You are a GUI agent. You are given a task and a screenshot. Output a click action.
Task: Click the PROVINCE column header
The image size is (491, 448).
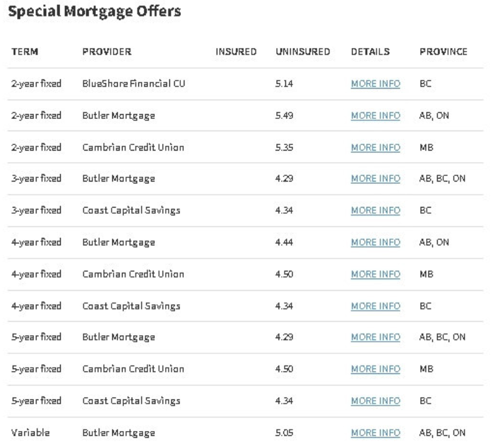pos(444,52)
